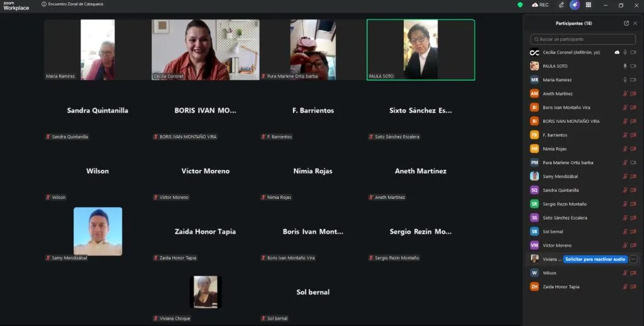Click F. Barrientos's muted microphone icon in list
Image resolution: width=644 pixels, height=326 pixels.
point(625,135)
